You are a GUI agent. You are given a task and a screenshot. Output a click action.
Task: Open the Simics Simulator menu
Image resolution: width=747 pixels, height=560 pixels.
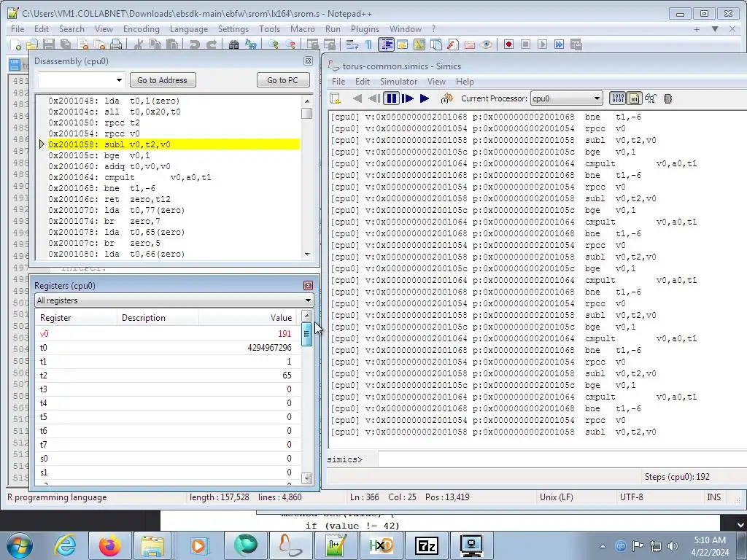(398, 82)
